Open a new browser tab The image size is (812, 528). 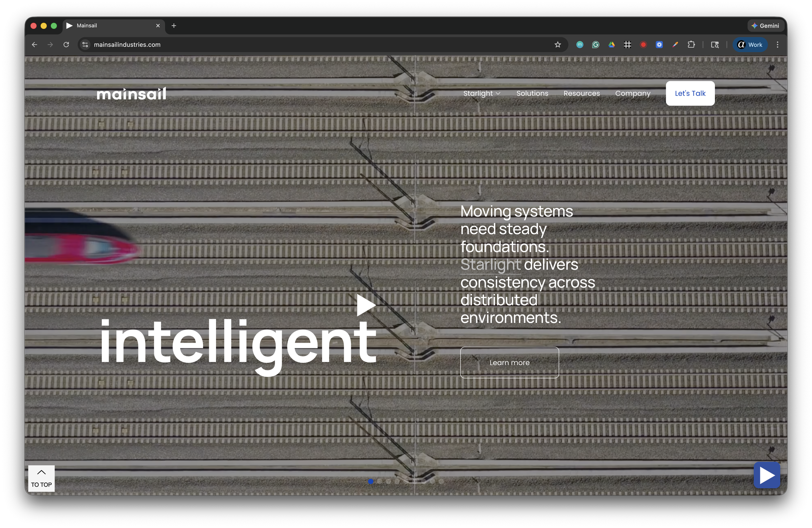[x=174, y=26]
